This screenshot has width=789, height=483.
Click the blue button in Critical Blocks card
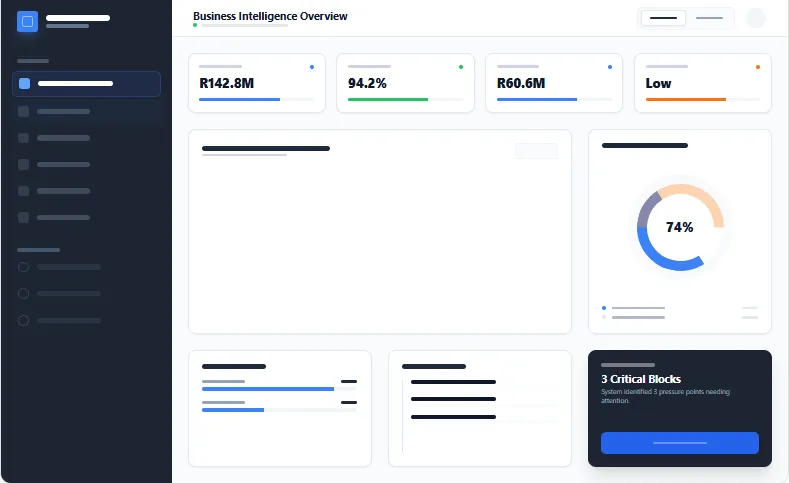click(x=680, y=443)
